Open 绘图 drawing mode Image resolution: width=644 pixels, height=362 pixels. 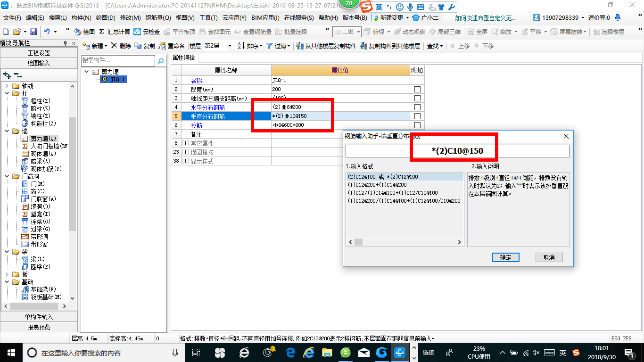pyautogui.click(x=84, y=32)
